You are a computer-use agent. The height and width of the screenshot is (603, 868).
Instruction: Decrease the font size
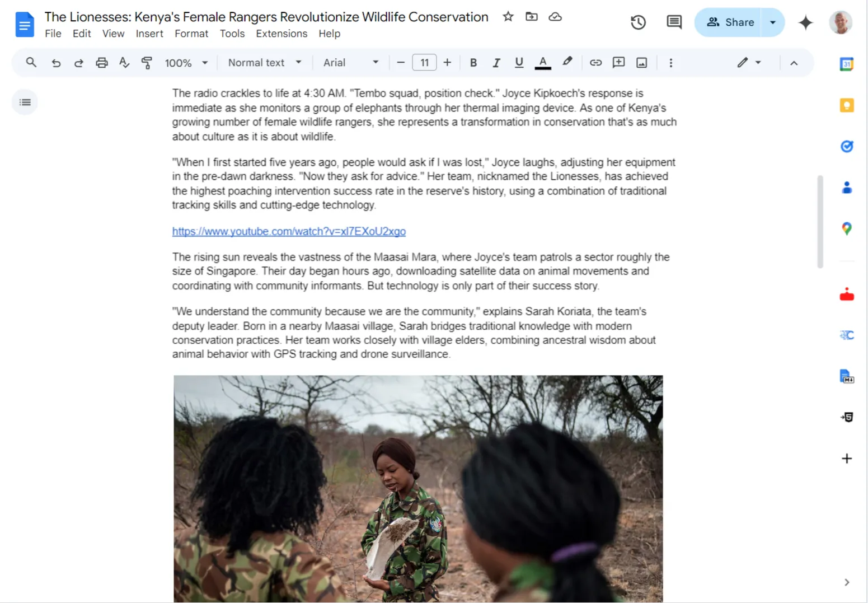[401, 63]
